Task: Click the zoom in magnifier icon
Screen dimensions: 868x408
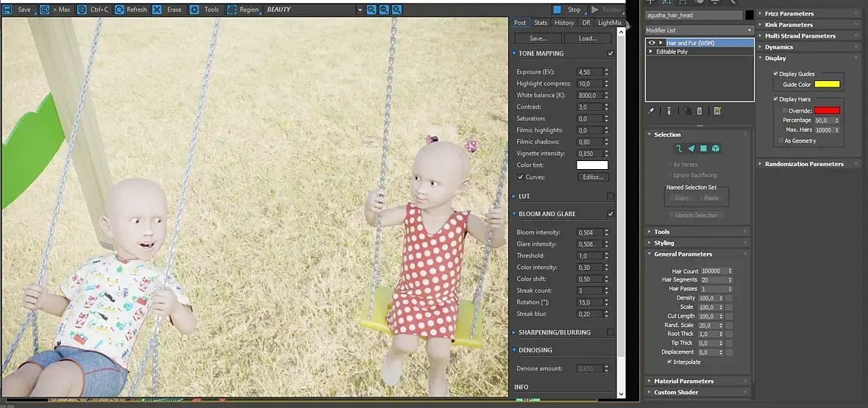Action: 371,10
